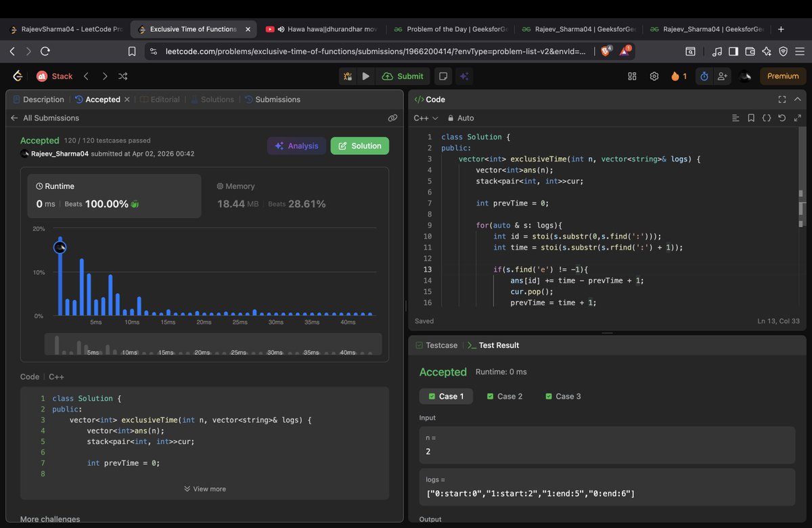Run the code with play icon
This screenshot has width=812, height=528.
[x=365, y=76]
